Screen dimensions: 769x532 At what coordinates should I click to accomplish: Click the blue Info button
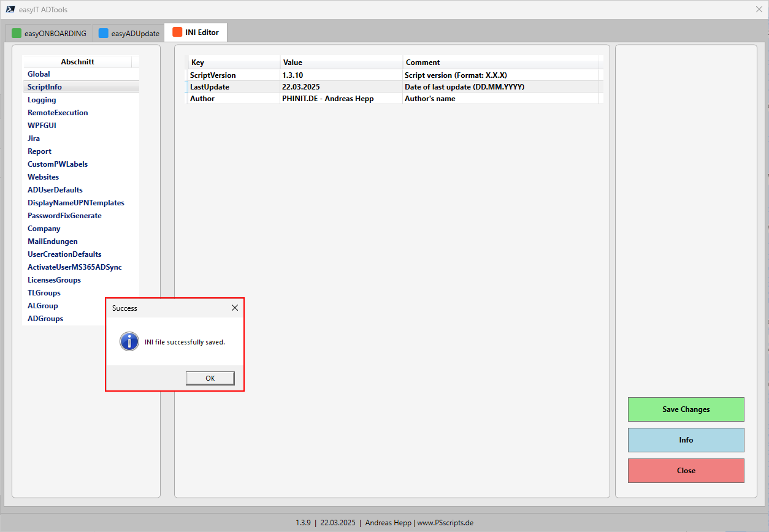(x=686, y=440)
